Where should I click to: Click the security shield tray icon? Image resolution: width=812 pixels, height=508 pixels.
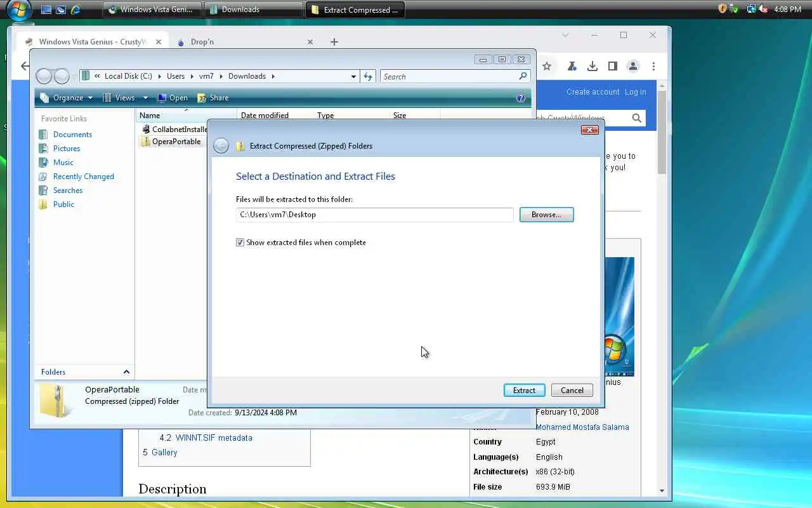723,9
